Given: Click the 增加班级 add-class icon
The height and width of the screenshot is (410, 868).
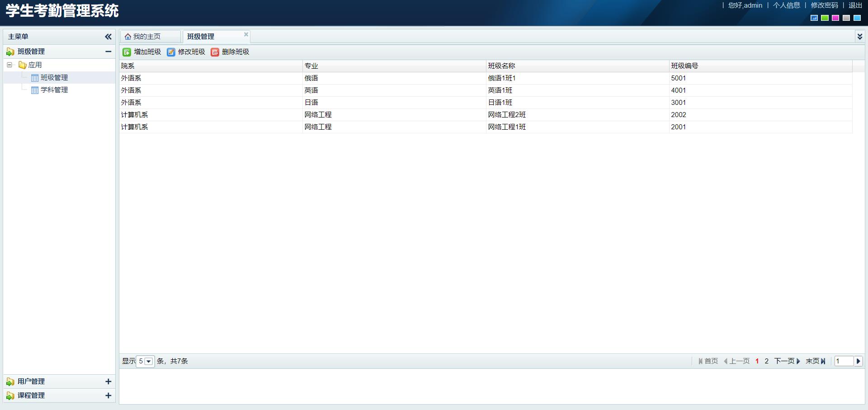Looking at the screenshot, I should 127,52.
